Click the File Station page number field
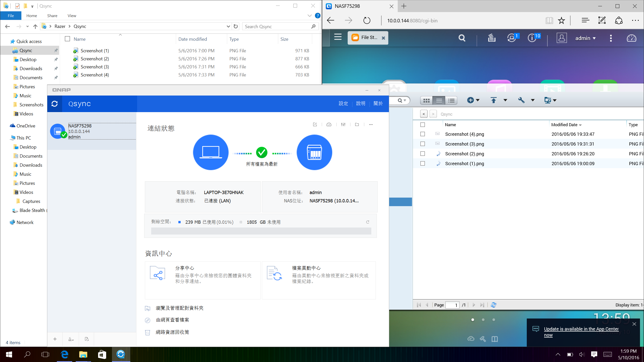Screen dimensions: 644x362 click(x=452, y=305)
